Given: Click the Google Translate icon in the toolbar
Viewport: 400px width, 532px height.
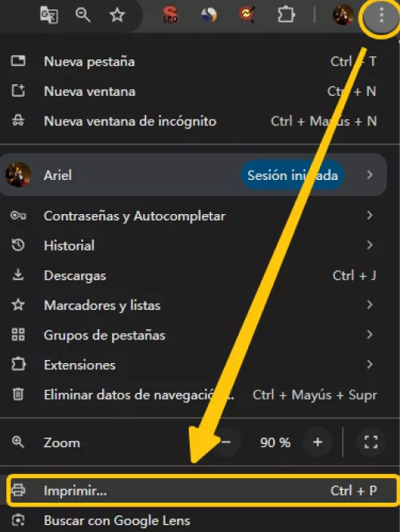Looking at the screenshot, I should tap(49, 15).
